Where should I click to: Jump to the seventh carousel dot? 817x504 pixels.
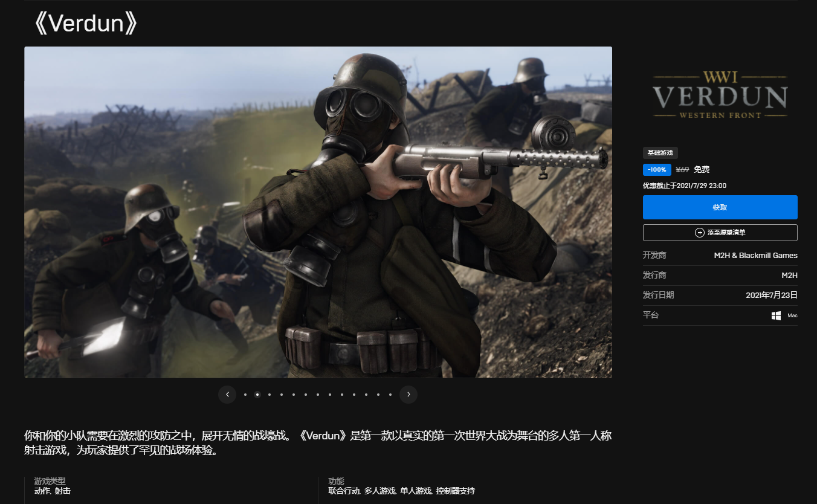click(318, 395)
